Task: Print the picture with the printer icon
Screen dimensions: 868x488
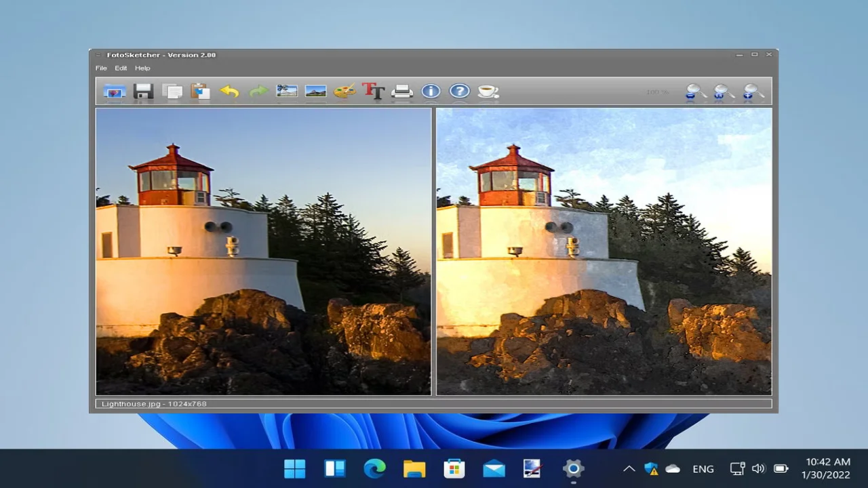Action: tap(402, 91)
